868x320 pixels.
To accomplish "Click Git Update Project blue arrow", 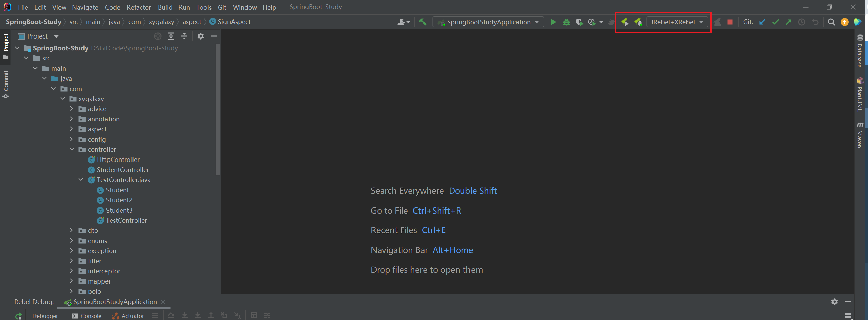I will (762, 22).
